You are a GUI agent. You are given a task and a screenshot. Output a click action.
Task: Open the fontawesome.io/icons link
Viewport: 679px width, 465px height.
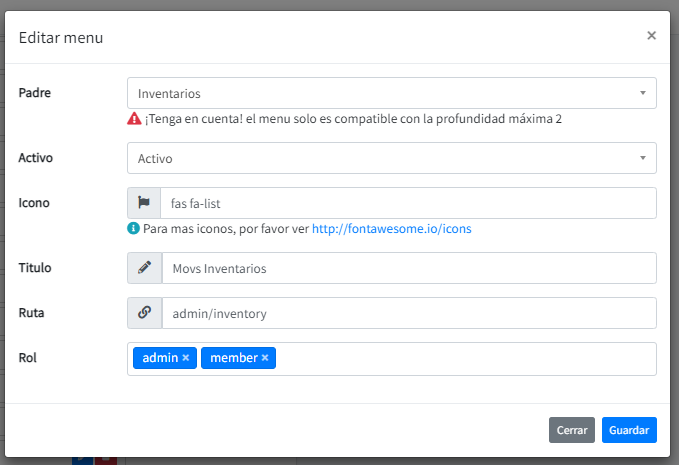391,228
